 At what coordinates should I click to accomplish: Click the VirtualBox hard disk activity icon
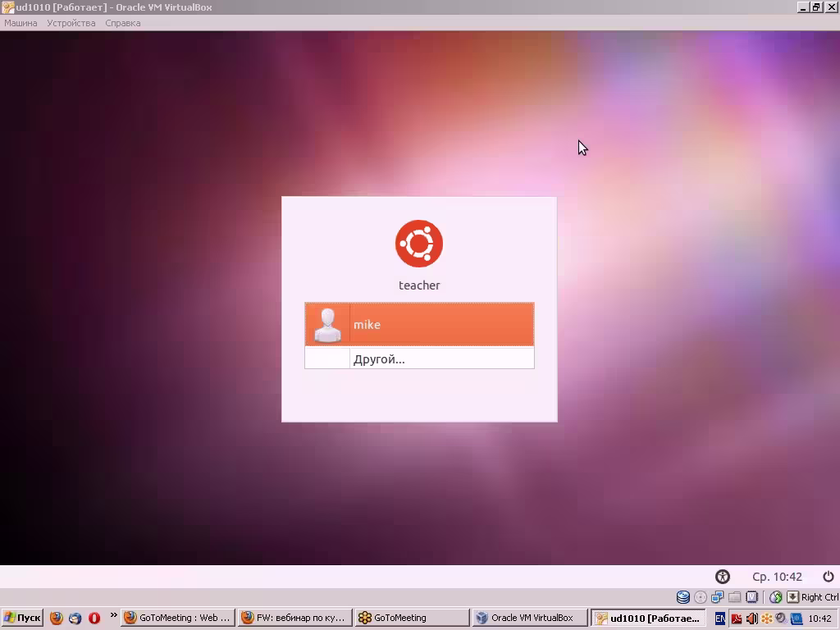pyautogui.click(x=683, y=597)
